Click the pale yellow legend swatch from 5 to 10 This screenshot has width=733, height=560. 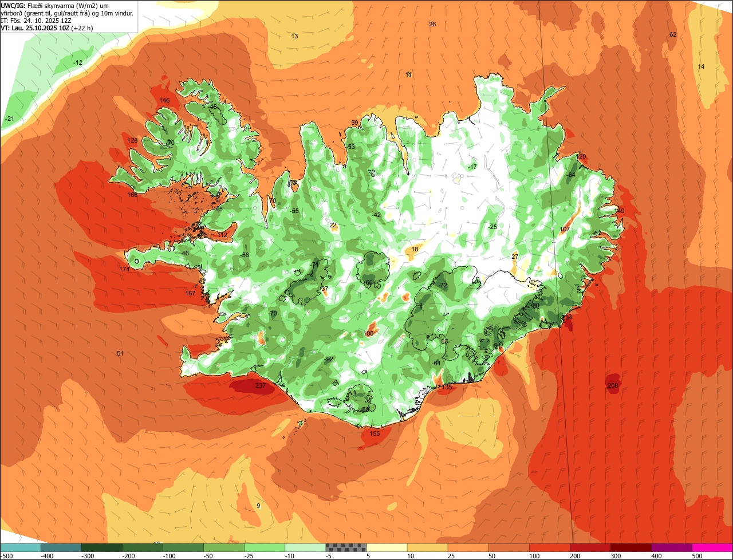(x=387, y=547)
